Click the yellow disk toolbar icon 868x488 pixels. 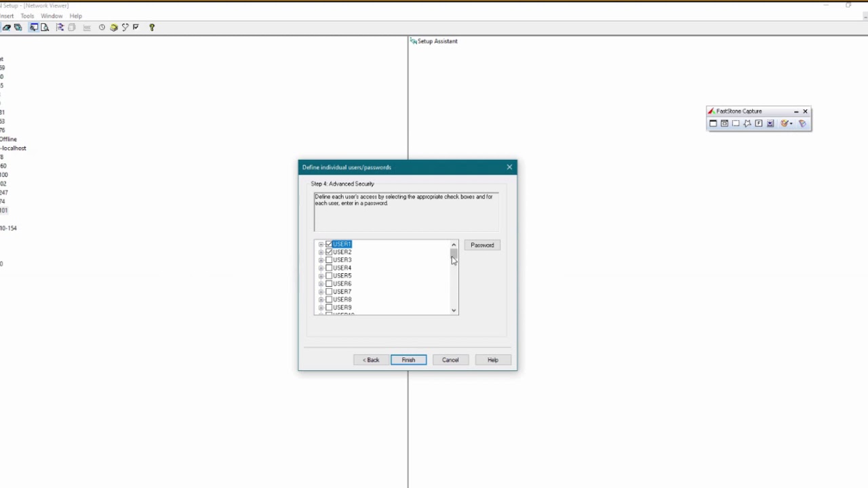pyautogui.click(x=114, y=28)
